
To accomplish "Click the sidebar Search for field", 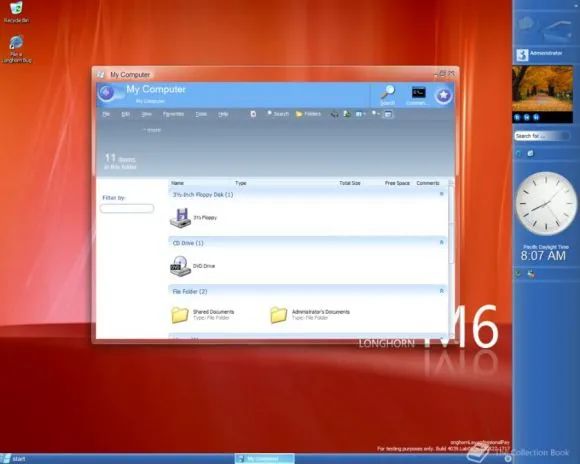I will click(542, 136).
